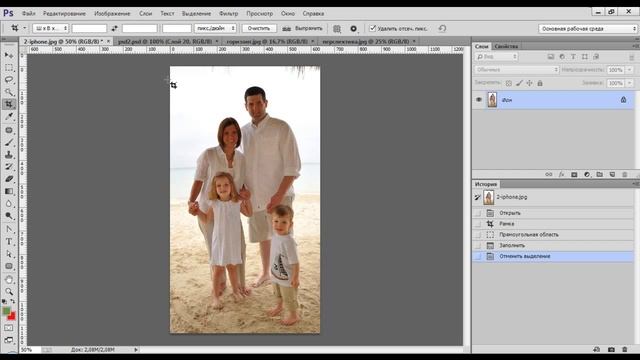This screenshot has width=640, height=360.
Task: Click the layer opacity 100% field
Action: [x=615, y=70]
